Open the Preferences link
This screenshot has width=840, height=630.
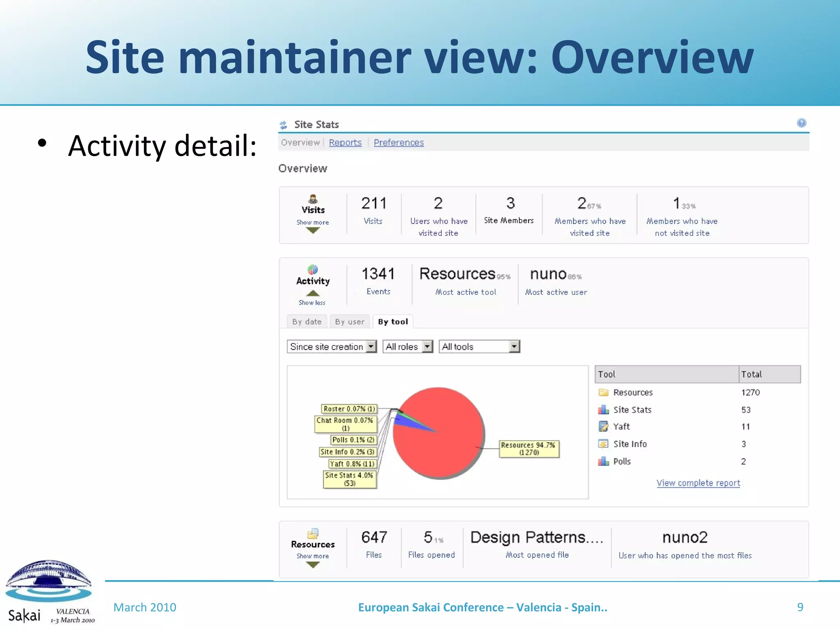(x=399, y=142)
